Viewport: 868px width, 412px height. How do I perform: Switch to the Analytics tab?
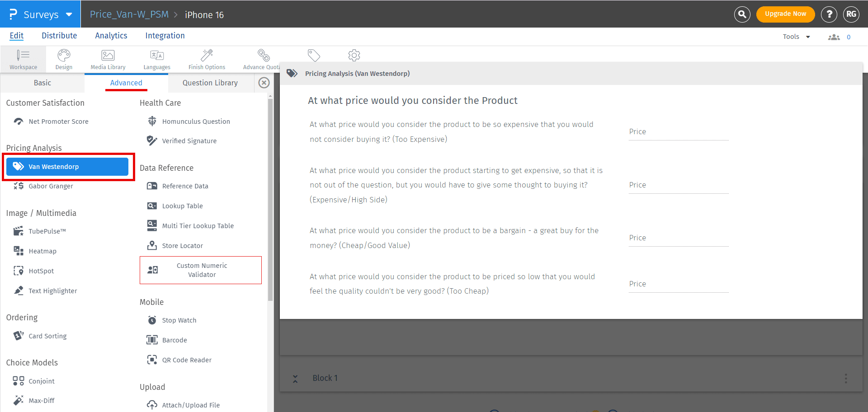click(111, 35)
